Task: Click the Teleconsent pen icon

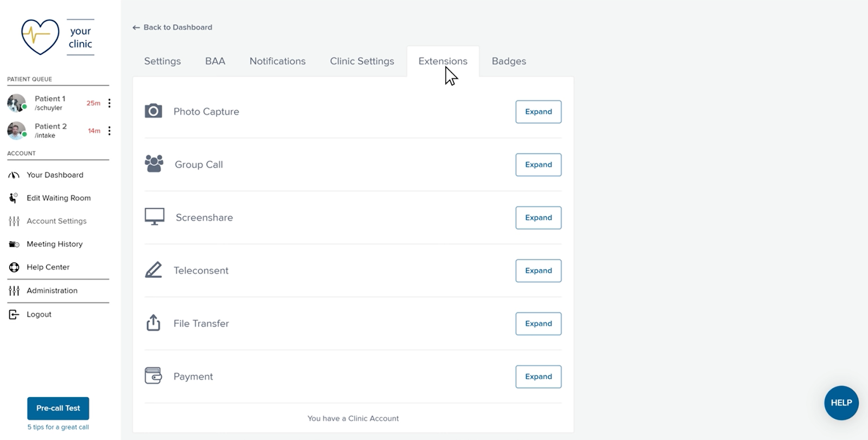Action: click(x=154, y=270)
